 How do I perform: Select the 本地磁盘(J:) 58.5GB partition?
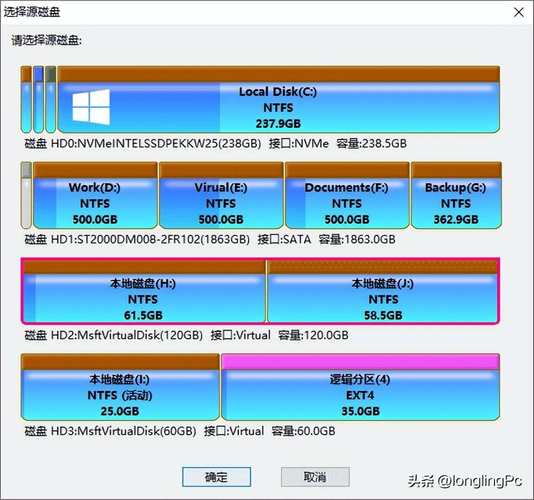click(x=383, y=291)
